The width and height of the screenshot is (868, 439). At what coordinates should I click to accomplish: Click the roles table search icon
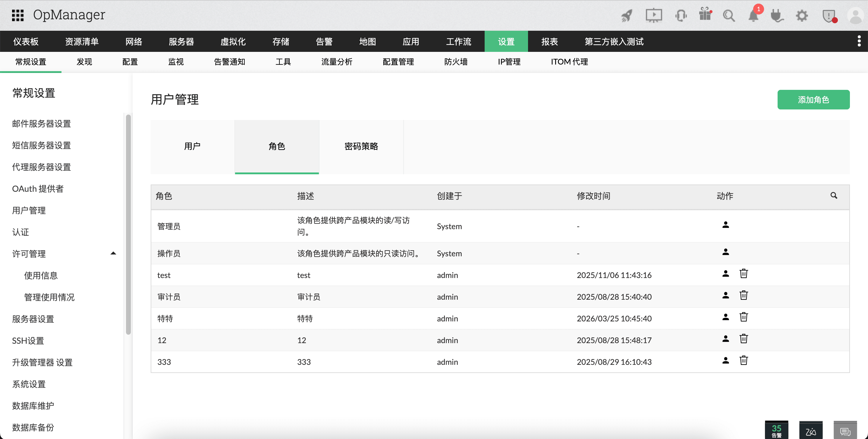coord(834,196)
